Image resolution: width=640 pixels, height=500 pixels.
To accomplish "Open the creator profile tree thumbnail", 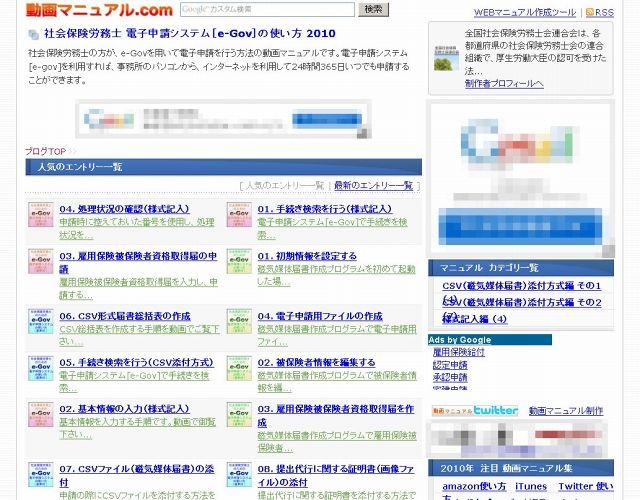I will pyautogui.click(x=446, y=58).
